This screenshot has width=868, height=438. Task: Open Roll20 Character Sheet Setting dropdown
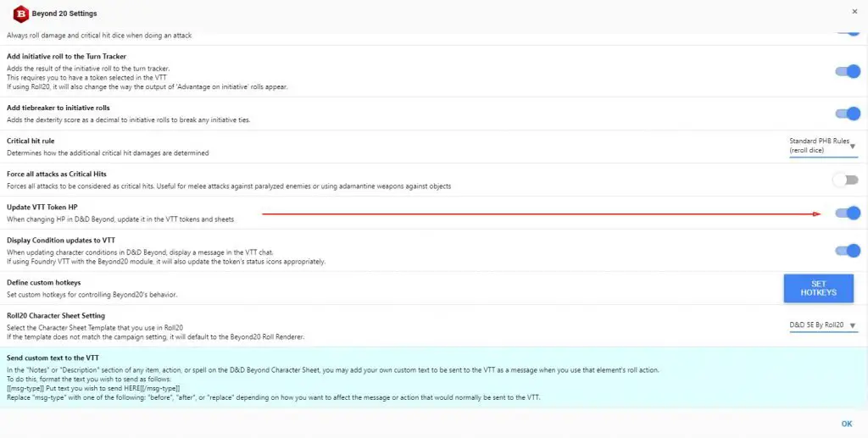pos(823,325)
